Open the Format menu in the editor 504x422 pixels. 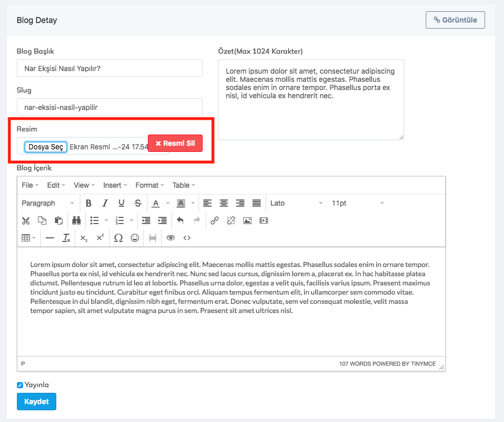(149, 185)
